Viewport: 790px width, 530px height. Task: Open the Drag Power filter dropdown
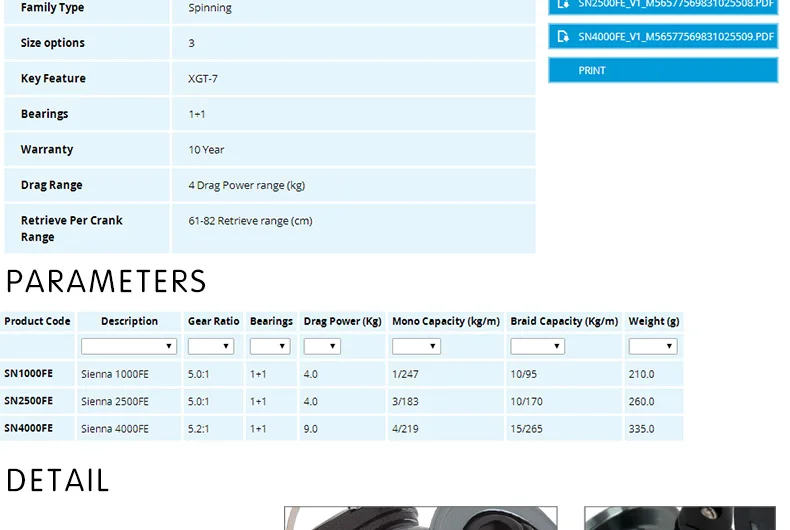[x=322, y=346]
